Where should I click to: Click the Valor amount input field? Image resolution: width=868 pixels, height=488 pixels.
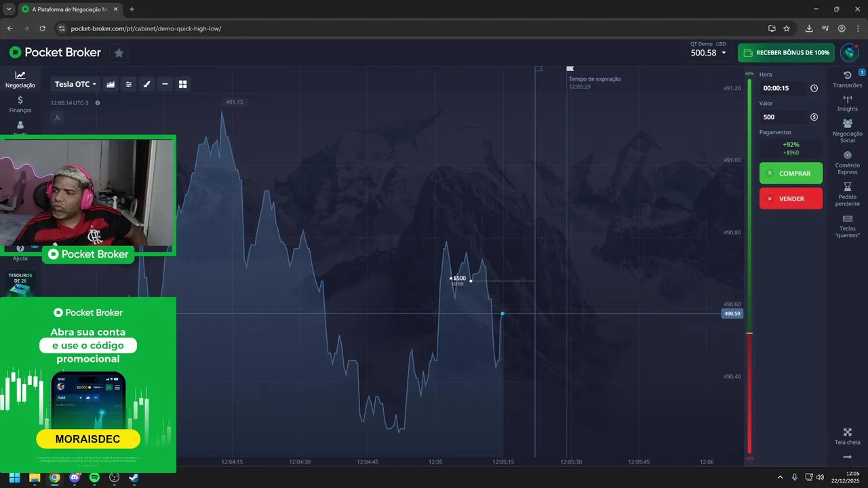point(785,117)
